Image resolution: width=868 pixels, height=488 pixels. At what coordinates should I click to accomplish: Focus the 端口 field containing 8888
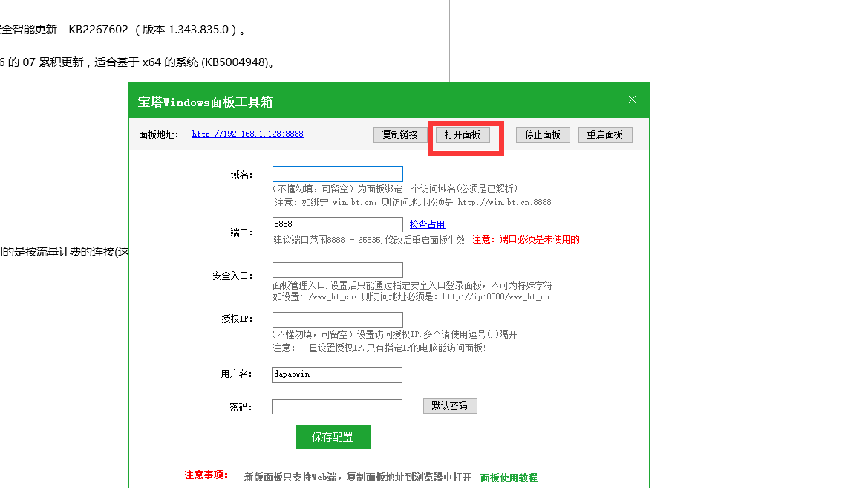click(x=338, y=224)
